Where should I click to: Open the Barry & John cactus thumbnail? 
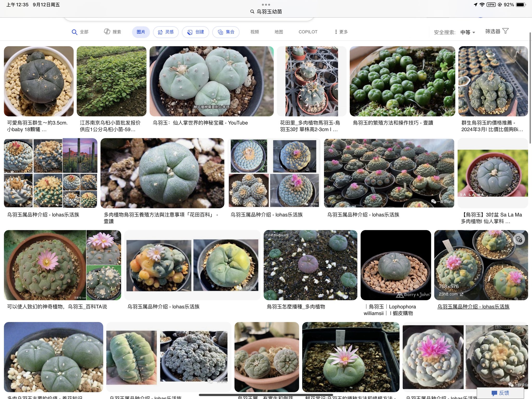pyautogui.click(x=395, y=265)
